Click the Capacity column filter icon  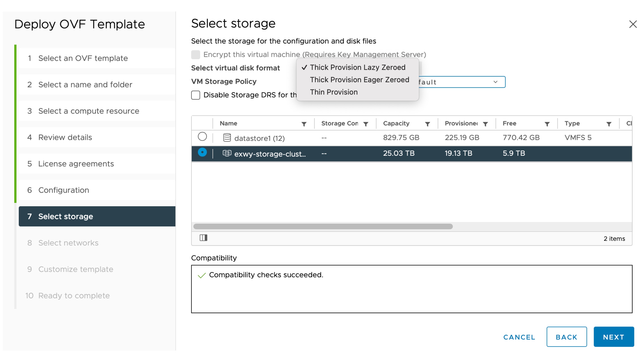click(x=427, y=124)
